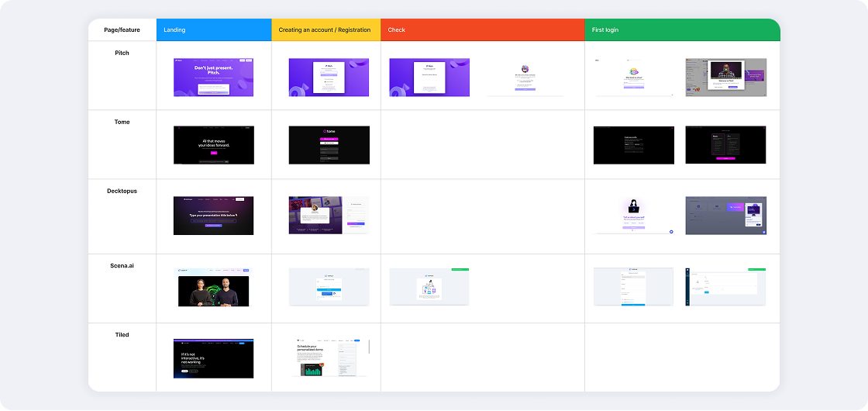Click the "Pitch" row label
868x411 pixels.
[122, 54]
